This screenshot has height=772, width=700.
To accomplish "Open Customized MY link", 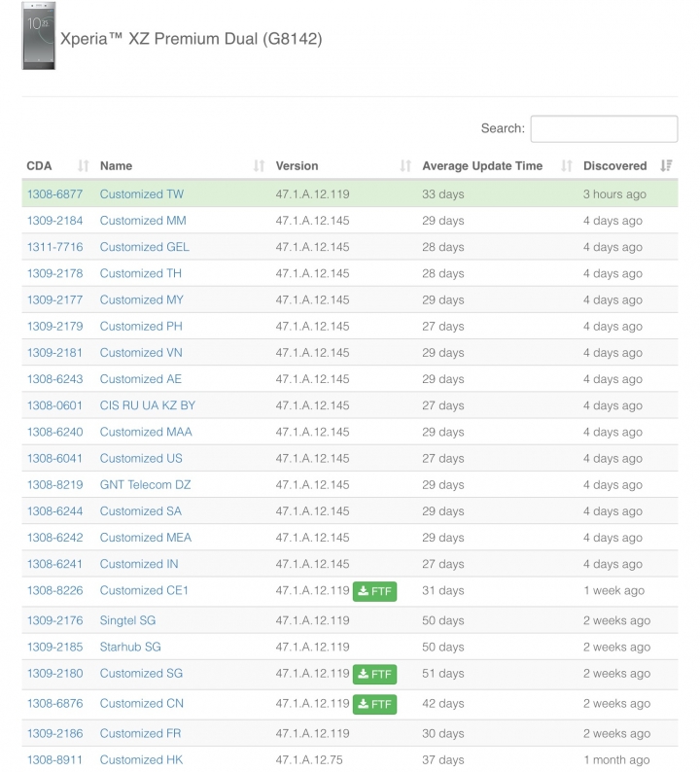I will 141,299.
